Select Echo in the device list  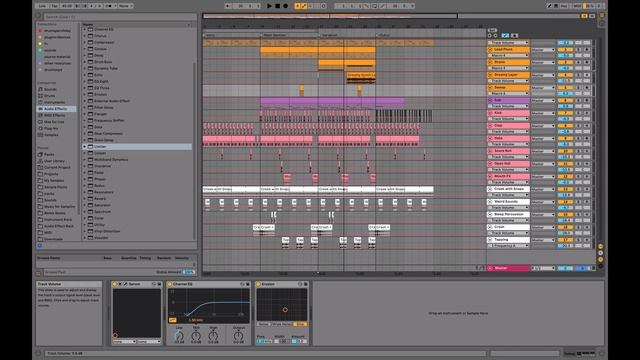click(98, 75)
